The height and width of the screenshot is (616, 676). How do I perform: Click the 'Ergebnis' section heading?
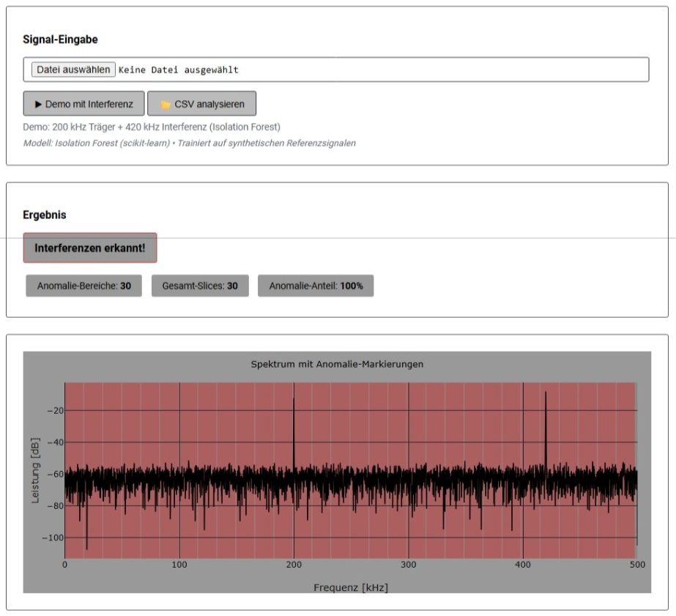pyautogui.click(x=44, y=215)
